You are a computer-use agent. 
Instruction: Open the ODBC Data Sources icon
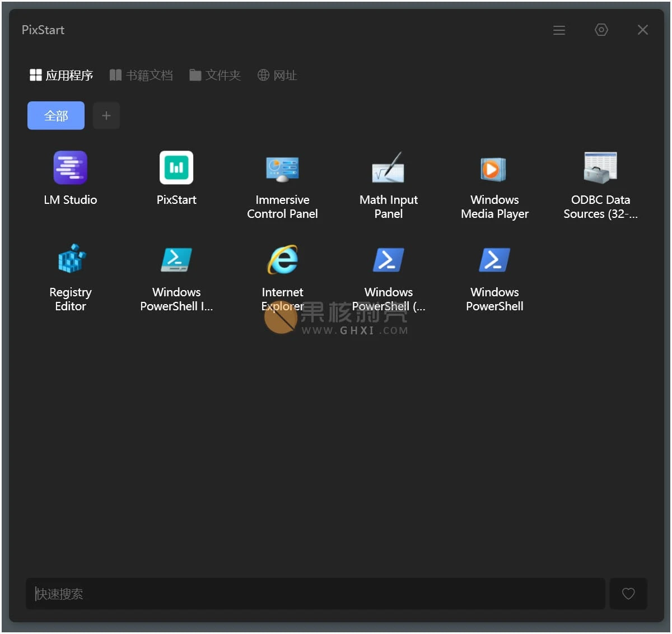pyautogui.click(x=600, y=167)
